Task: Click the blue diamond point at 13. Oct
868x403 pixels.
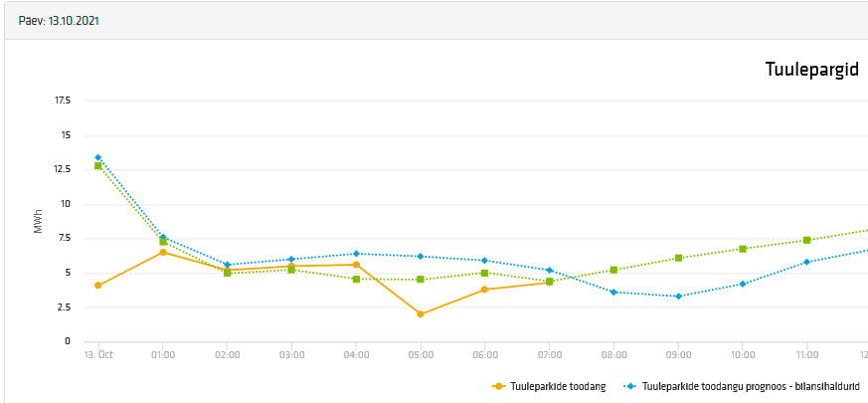Action: (x=98, y=157)
